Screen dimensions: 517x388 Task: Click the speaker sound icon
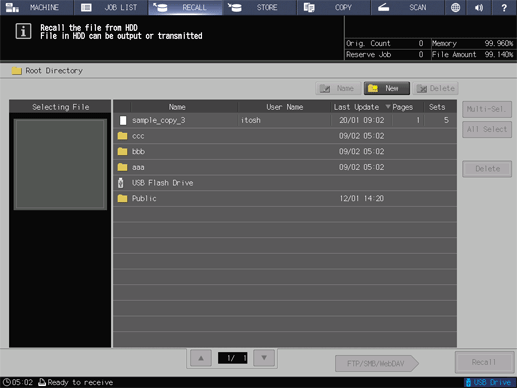(x=479, y=7)
